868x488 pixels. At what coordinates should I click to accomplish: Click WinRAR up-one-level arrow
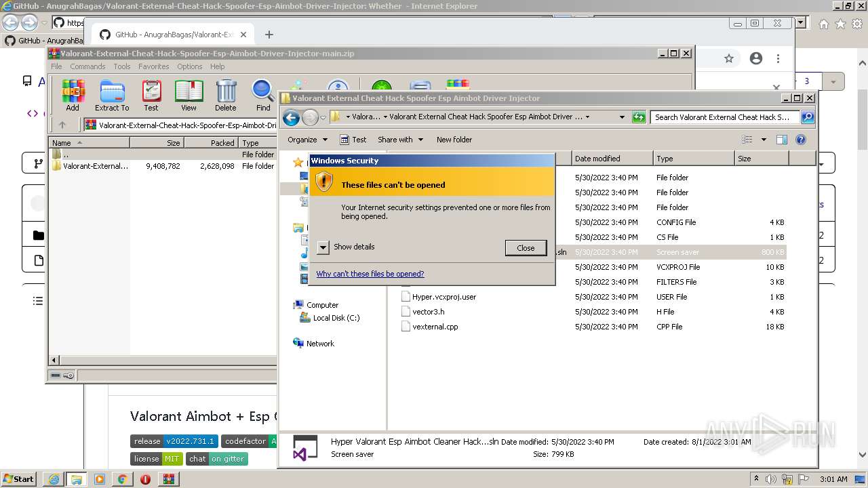[62, 125]
